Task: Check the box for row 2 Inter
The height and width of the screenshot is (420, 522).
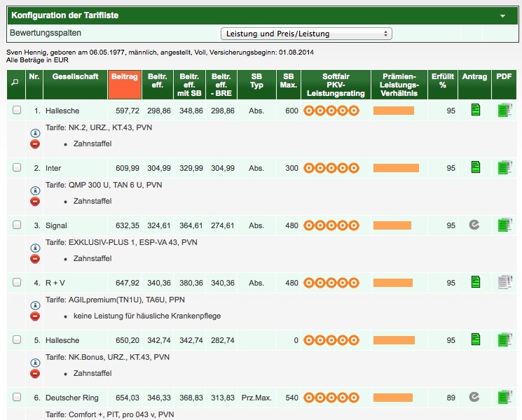Action: [x=17, y=167]
